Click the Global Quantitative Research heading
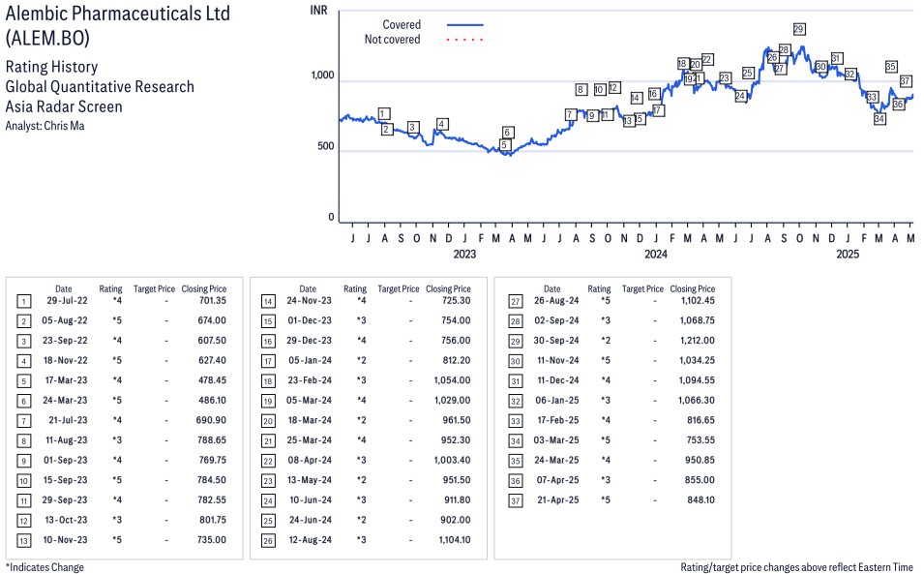This screenshot has width=924, height=574. click(100, 86)
